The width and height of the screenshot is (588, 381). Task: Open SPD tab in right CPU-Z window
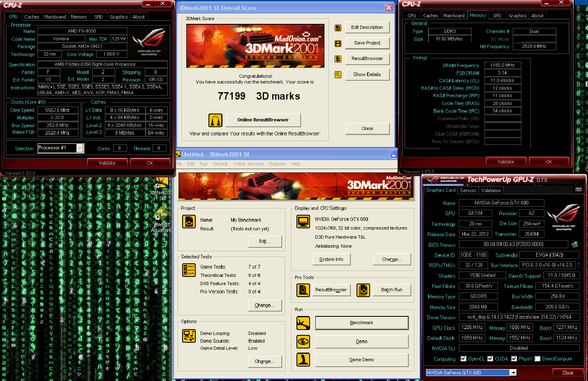497,16
